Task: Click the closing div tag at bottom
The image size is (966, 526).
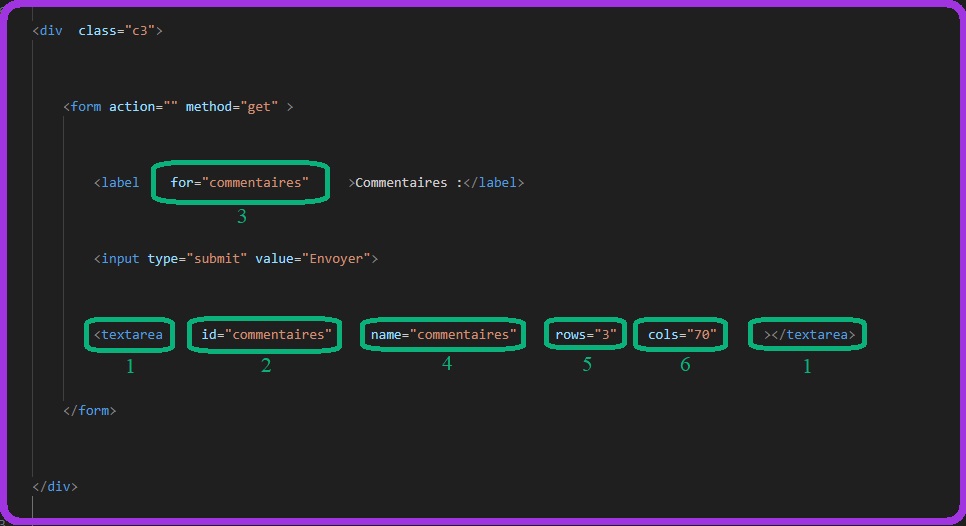Action: pos(55,486)
